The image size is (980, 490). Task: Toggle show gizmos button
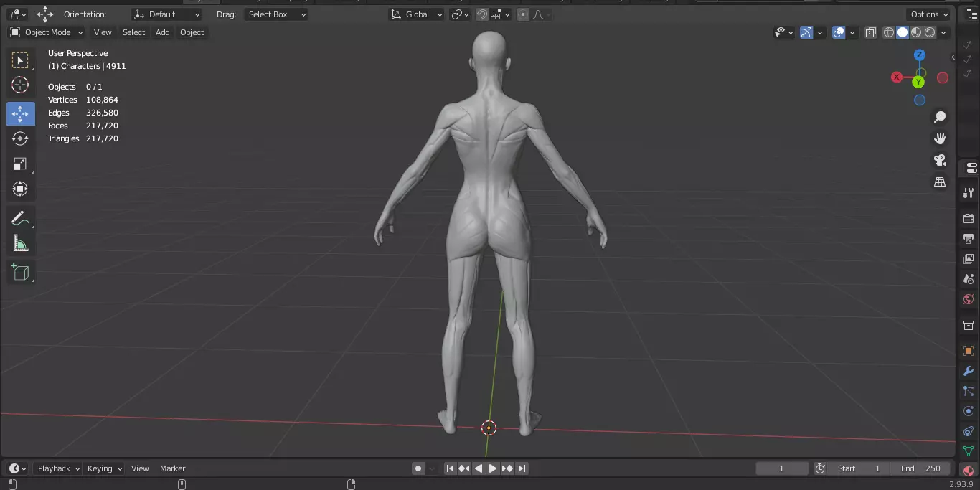click(x=806, y=32)
